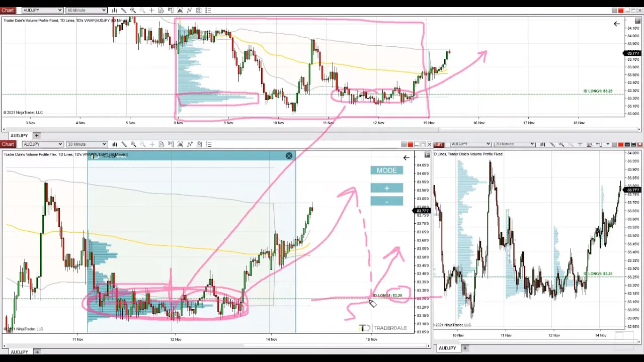Open AUDJPY instrument dropdown in bottom-left chart
644x362 pixels.
pos(42,144)
